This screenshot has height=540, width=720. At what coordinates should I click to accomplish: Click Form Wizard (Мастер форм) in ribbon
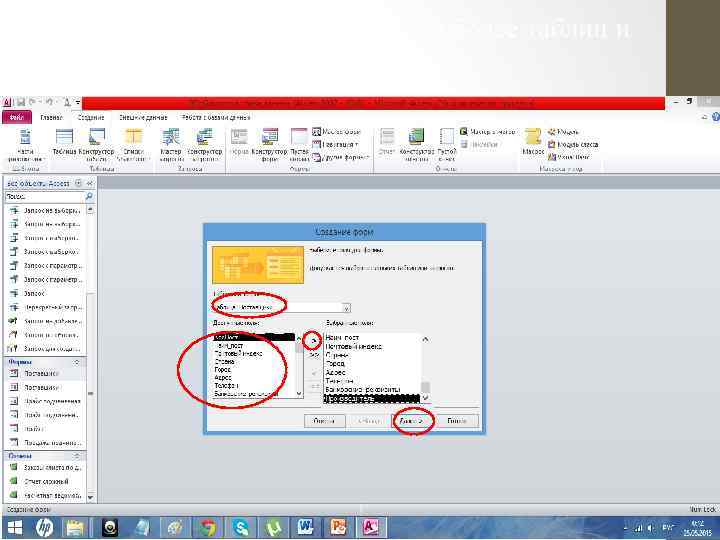[337, 132]
